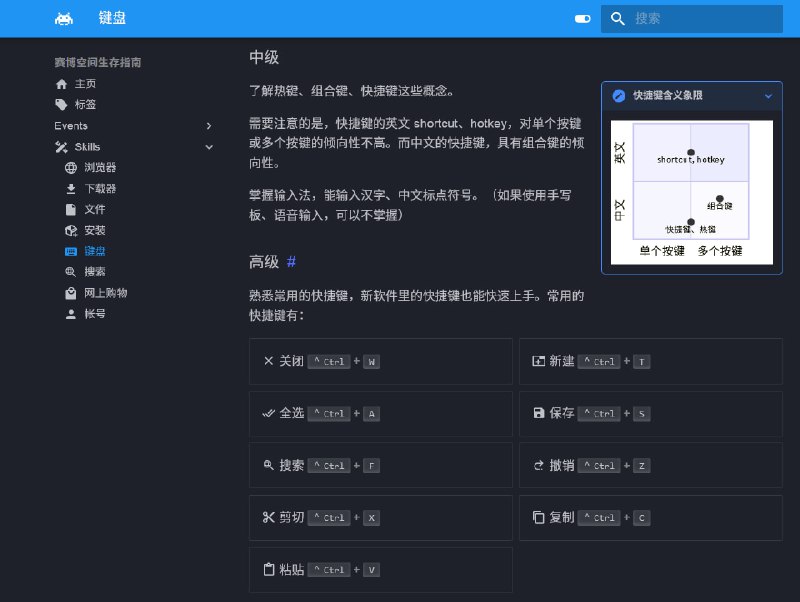
Task: Open the 安装 install item via its icon
Action: (x=70, y=230)
